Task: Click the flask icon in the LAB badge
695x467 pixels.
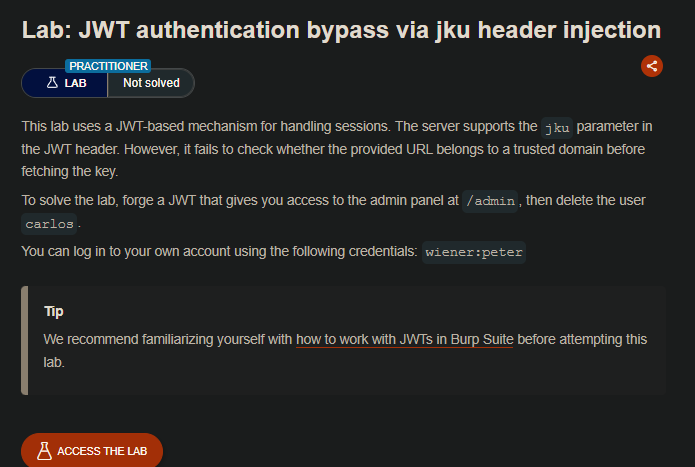Action: coord(51,84)
